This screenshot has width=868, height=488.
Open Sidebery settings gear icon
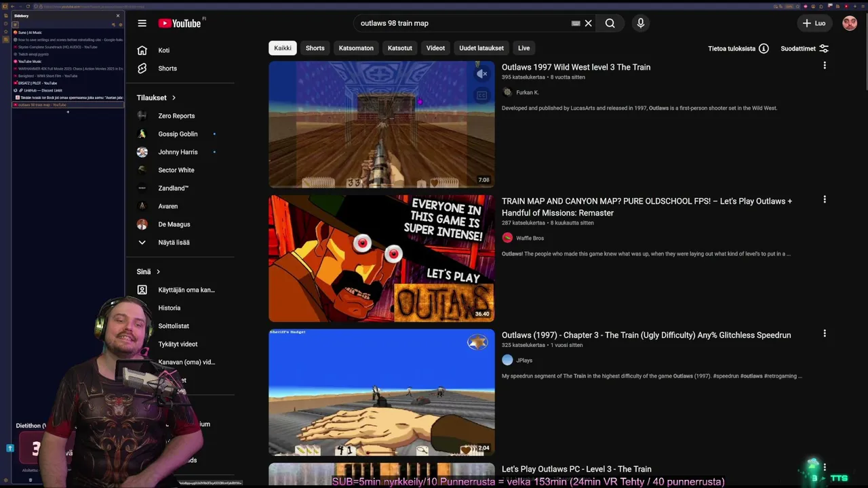pos(121,25)
